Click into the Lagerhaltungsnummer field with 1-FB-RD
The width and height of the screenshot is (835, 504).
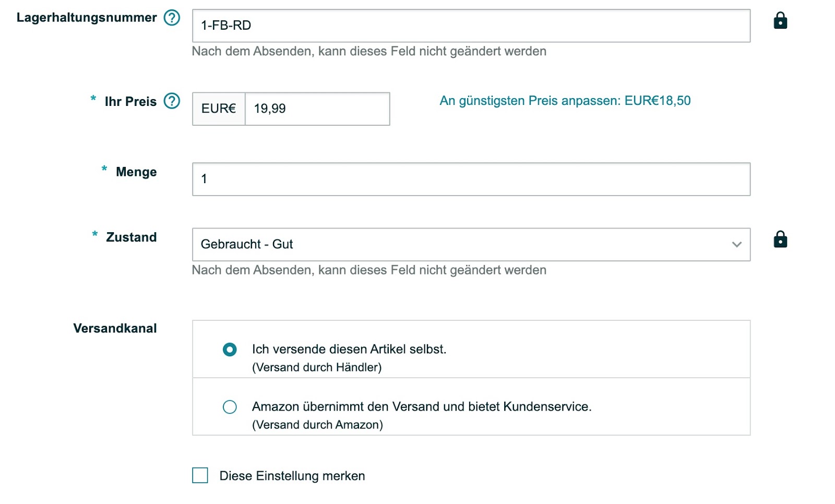pos(471,26)
